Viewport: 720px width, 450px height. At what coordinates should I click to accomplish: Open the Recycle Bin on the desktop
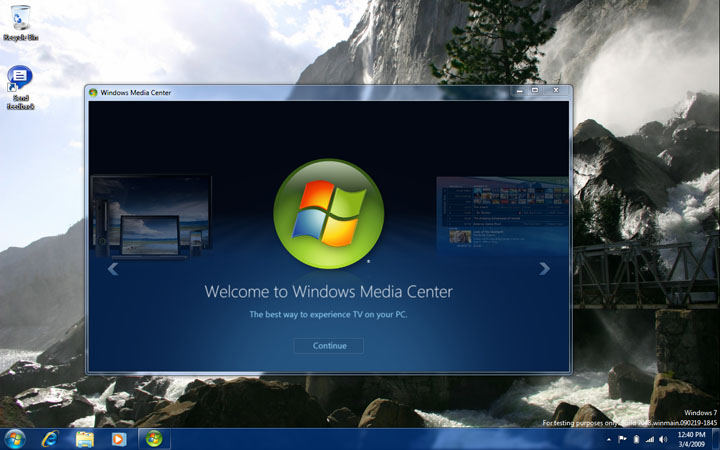[20, 23]
